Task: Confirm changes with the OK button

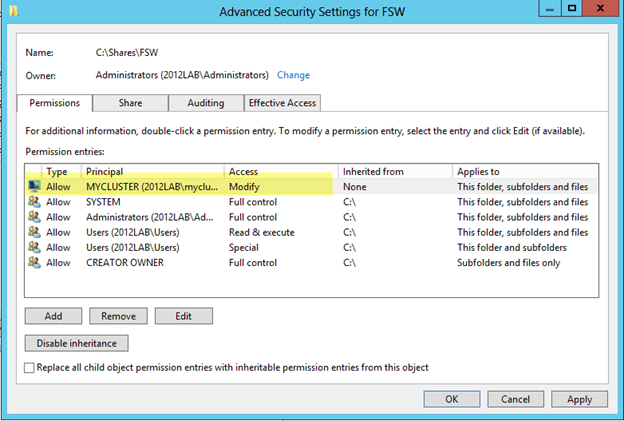Action: click(451, 399)
